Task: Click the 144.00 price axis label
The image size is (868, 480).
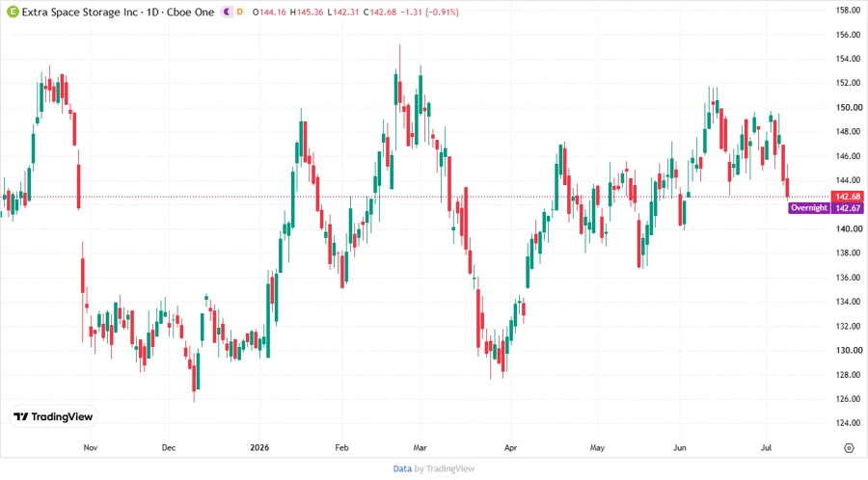Action: (x=848, y=180)
